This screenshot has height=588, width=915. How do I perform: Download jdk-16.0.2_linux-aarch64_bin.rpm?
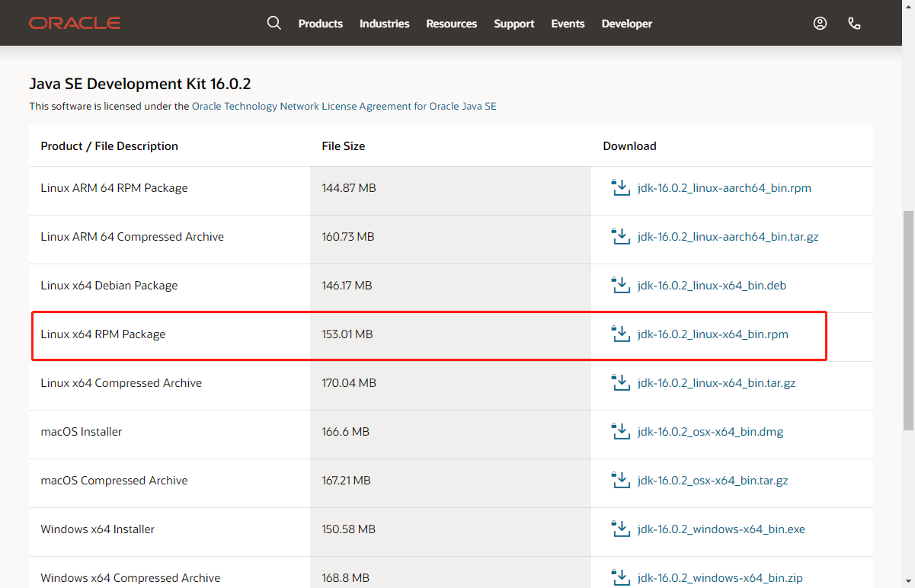pyautogui.click(x=725, y=188)
